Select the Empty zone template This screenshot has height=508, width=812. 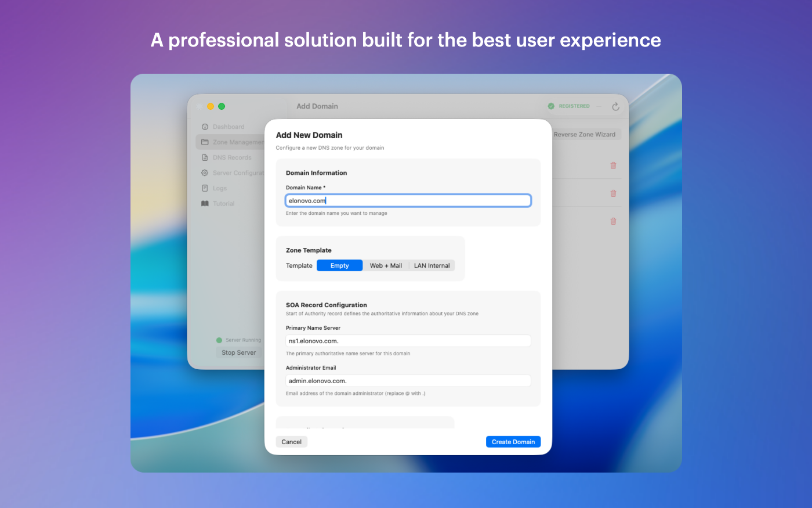pyautogui.click(x=339, y=266)
